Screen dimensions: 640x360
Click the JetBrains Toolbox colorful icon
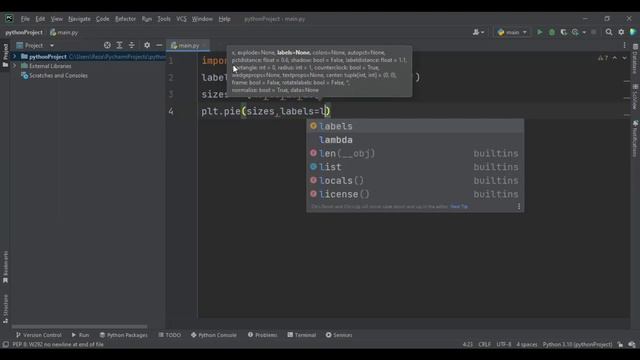633,32
